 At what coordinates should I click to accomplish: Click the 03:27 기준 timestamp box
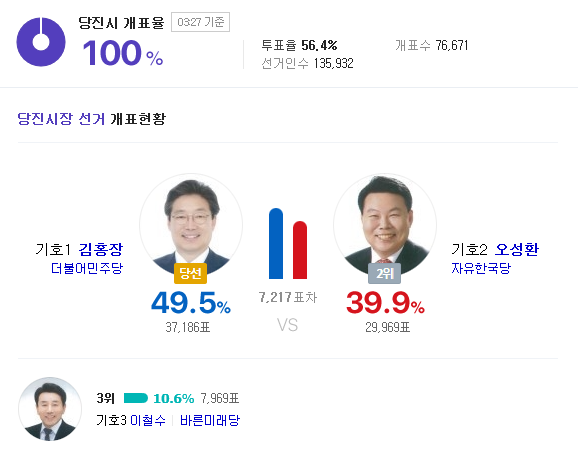click(x=201, y=22)
